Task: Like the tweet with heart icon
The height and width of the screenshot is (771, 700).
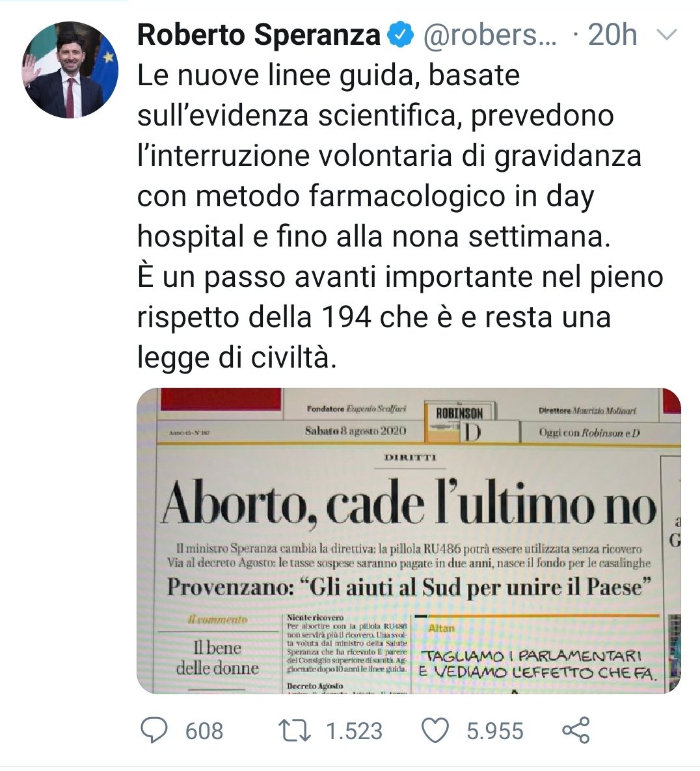Action: click(435, 730)
